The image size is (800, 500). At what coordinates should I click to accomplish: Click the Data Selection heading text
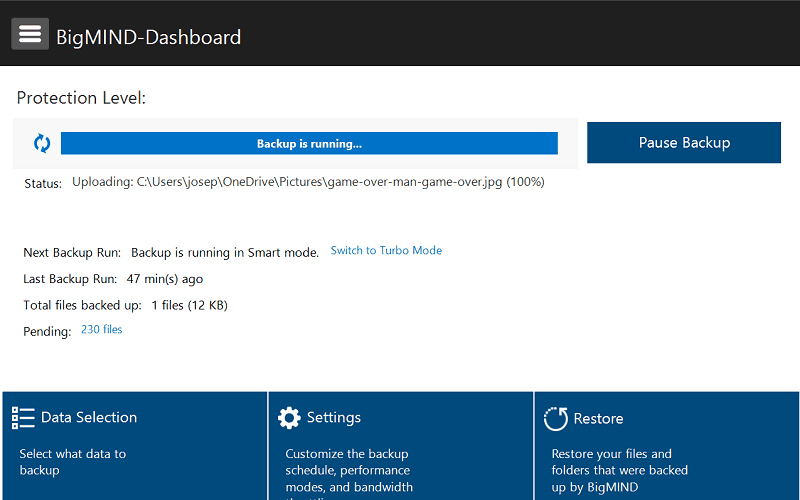89,417
